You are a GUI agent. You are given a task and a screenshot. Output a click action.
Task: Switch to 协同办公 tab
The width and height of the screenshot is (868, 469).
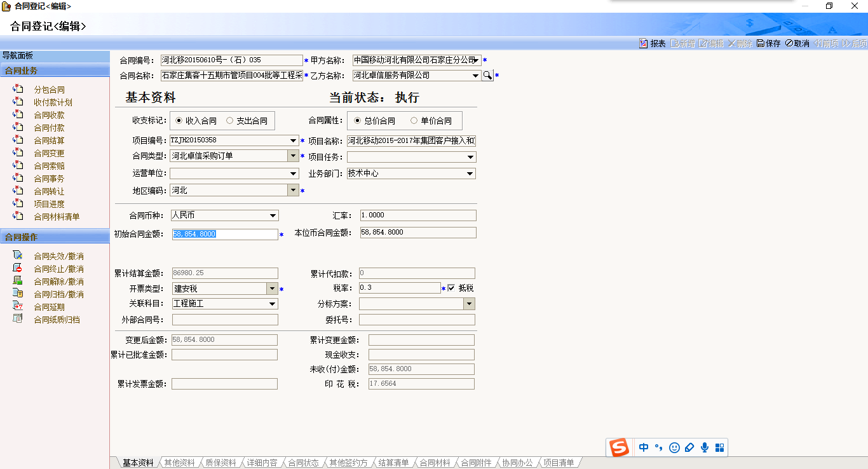[x=517, y=463]
